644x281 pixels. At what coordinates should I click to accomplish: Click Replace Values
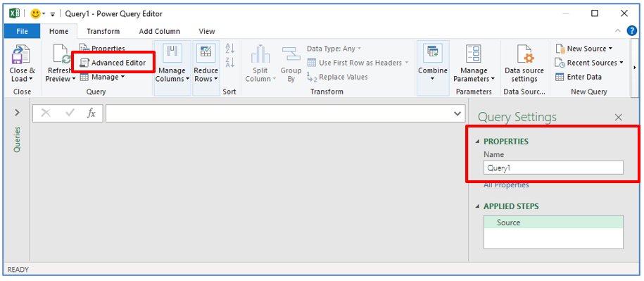(337, 77)
